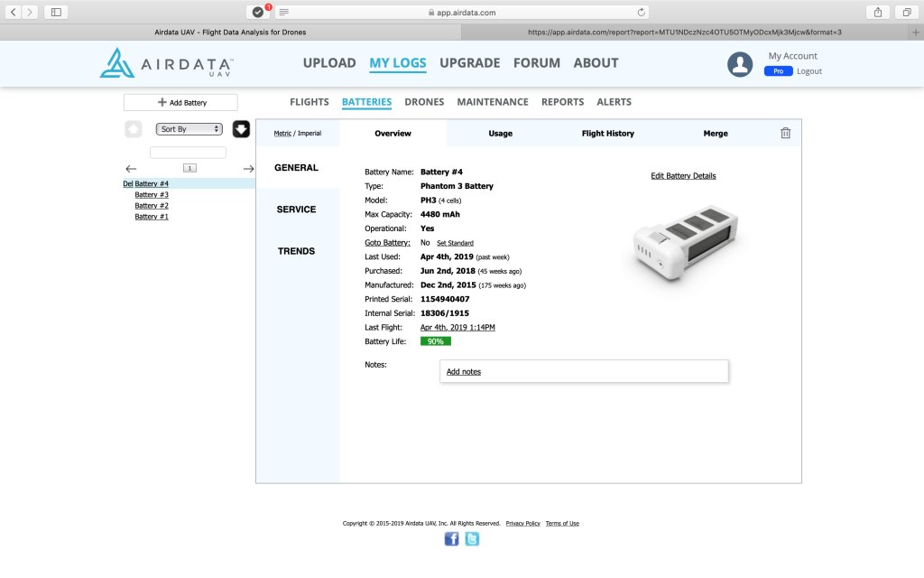Switch units via the Metric link
The image size is (924, 578).
[282, 134]
